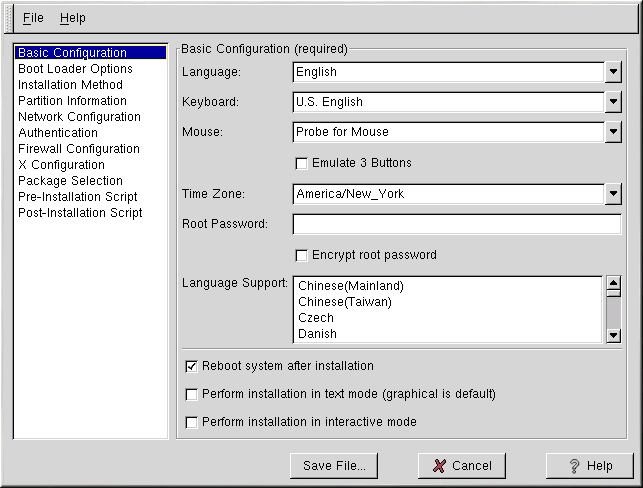643x488 pixels.
Task: Go to Firewall Configuration section
Action: pos(78,149)
